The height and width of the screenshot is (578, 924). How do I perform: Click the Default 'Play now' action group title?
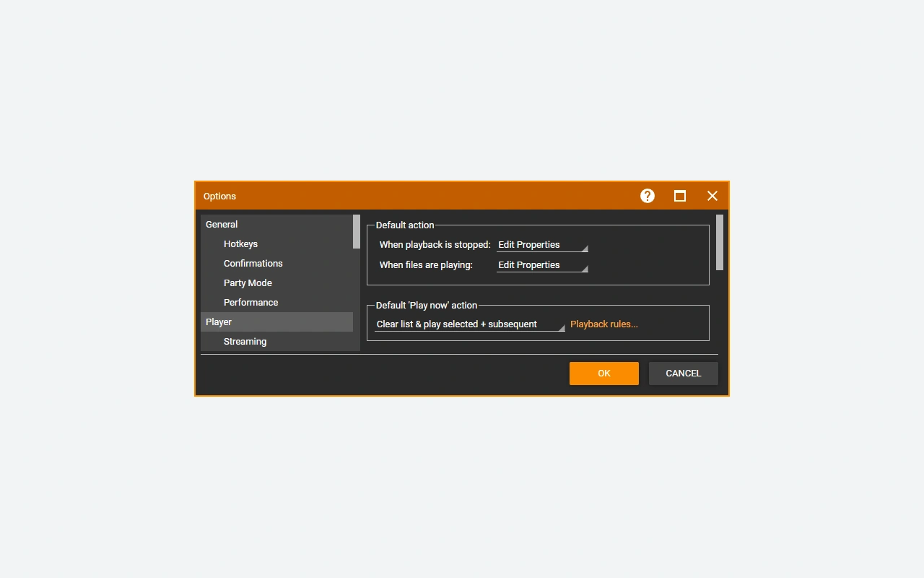[x=427, y=306]
